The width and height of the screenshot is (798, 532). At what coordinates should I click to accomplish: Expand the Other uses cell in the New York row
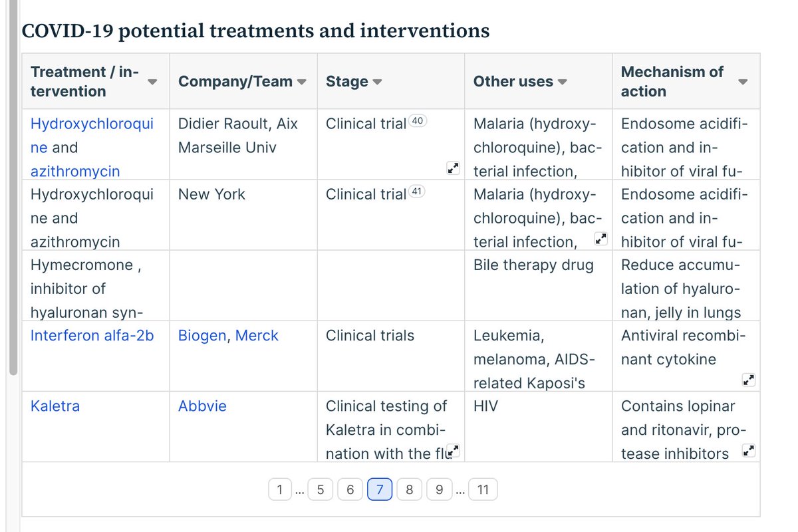tap(600, 238)
